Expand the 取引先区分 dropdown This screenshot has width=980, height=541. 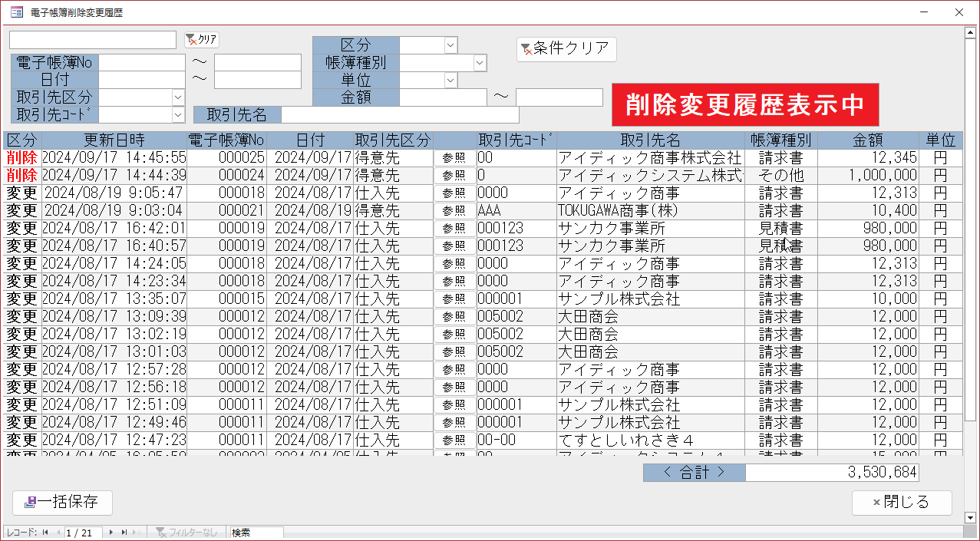click(178, 97)
